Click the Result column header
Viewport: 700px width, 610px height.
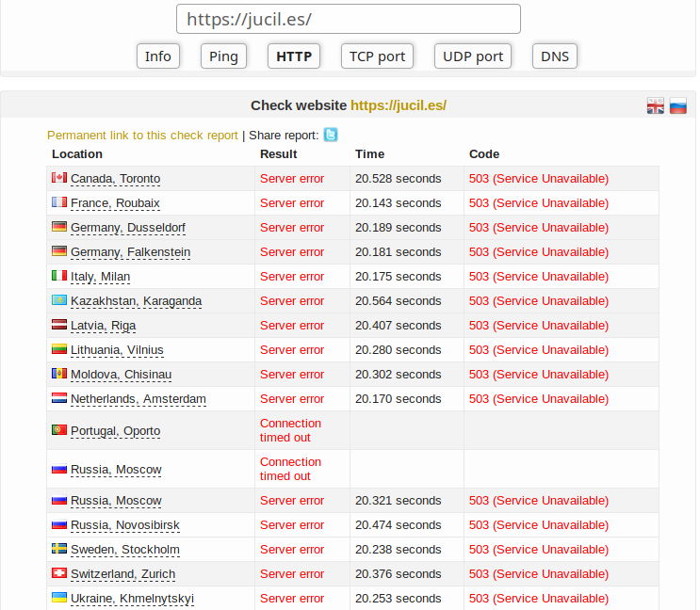click(279, 153)
